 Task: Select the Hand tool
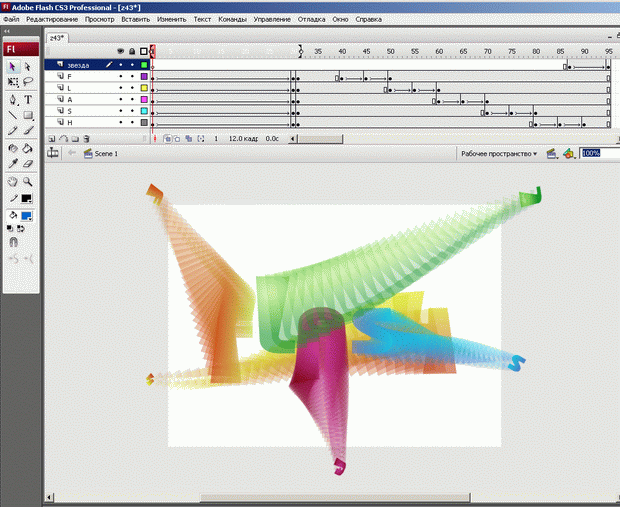12,182
